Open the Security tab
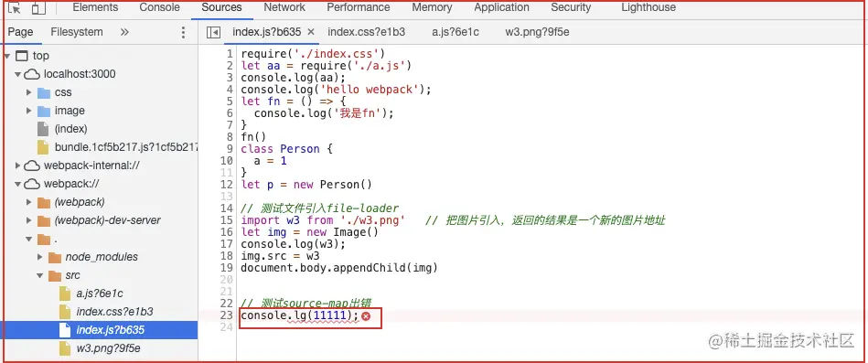This screenshot has width=868, height=363. click(x=571, y=7)
